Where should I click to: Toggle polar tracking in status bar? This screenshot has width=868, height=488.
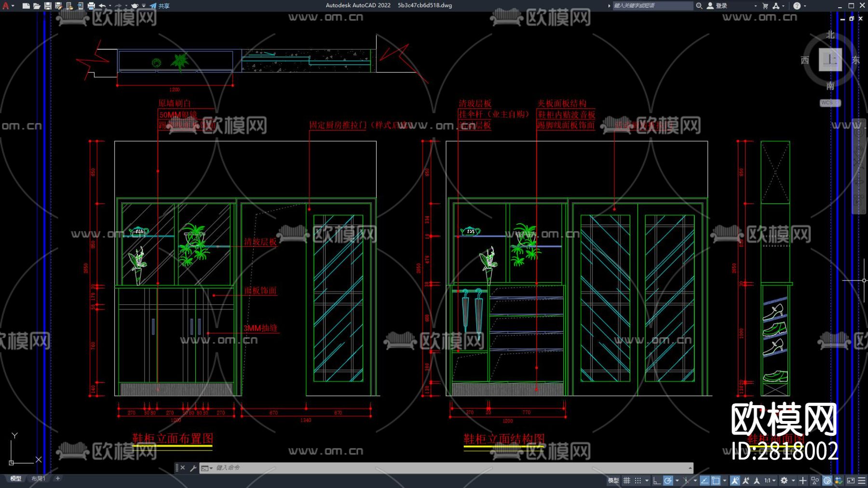click(668, 480)
